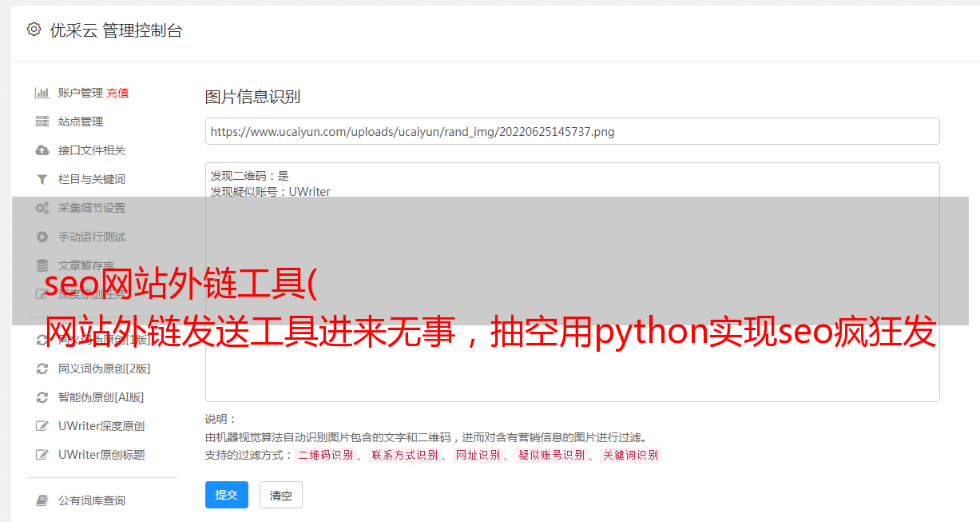Screen dimensions: 980x522
Task: Click the 图片信息识别 heading
Action: tap(252, 97)
